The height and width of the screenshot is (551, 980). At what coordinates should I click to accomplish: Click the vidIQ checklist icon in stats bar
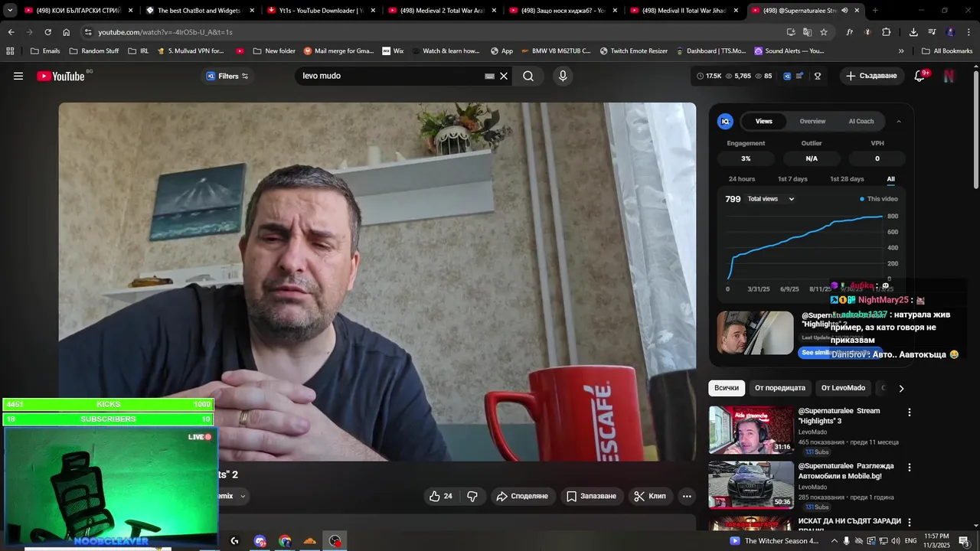(799, 76)
